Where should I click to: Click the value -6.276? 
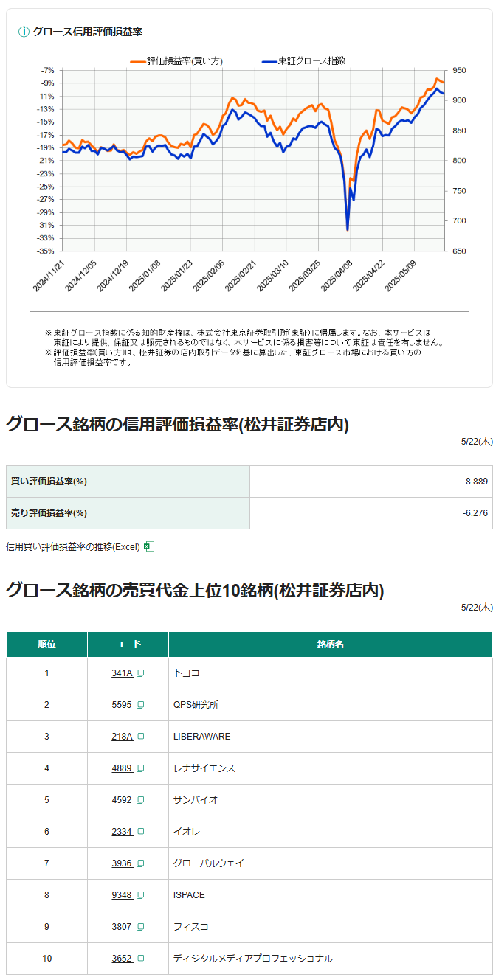click(x=475, y=513)
